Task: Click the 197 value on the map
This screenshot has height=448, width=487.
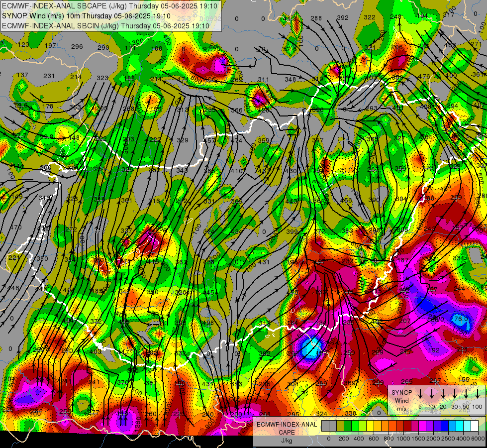Action: (50, 46)
